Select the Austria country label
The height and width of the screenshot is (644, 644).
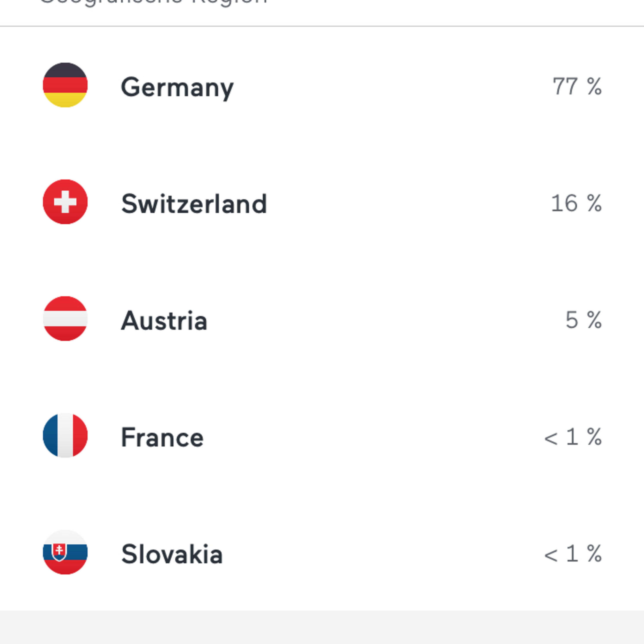[164, 321]
